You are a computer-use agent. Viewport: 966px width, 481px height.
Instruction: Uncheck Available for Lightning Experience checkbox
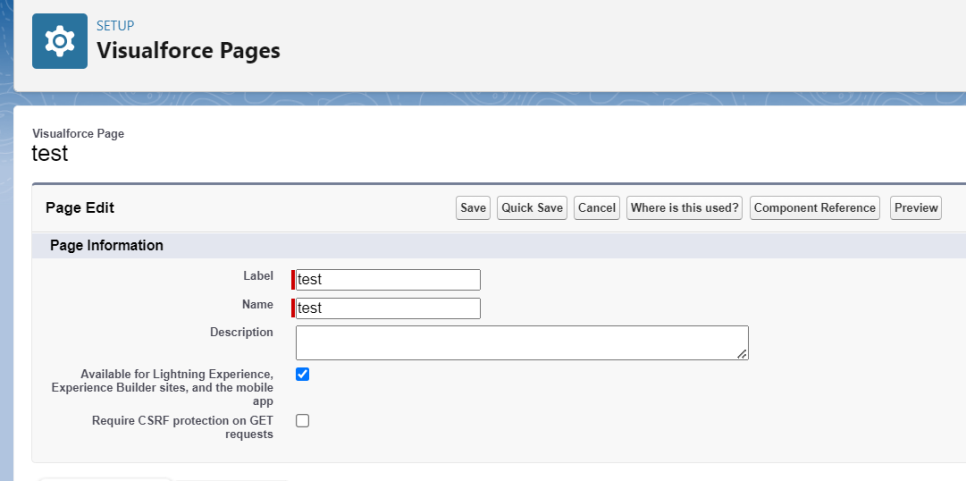coord(303,374)
